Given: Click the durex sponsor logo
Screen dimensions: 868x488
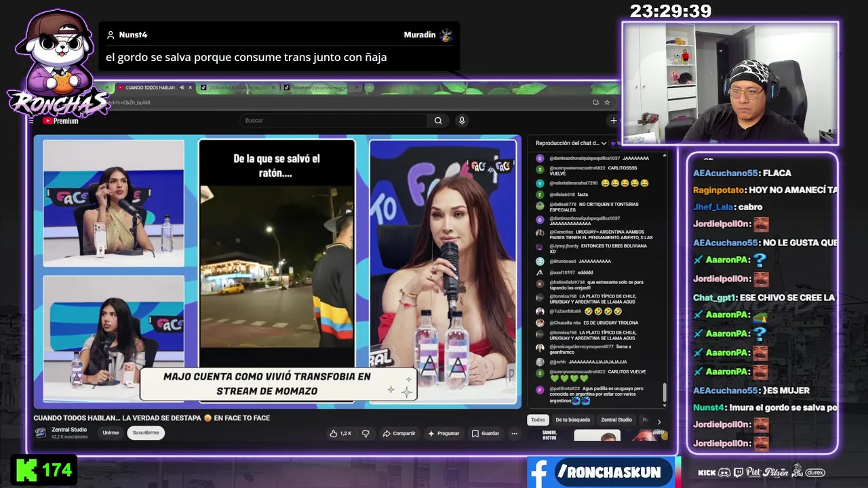Looking at the screenshot, I should [x=815, y=472].
